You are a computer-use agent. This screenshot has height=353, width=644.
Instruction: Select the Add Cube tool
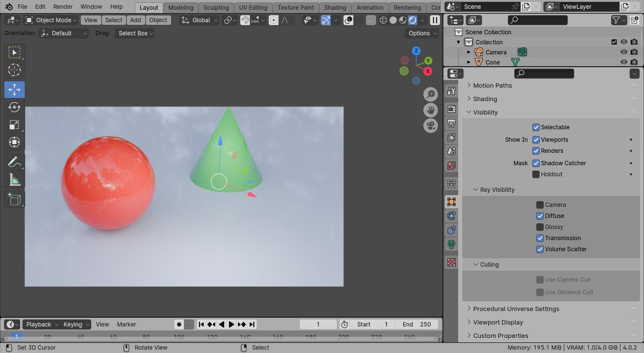tap(14, 199)
